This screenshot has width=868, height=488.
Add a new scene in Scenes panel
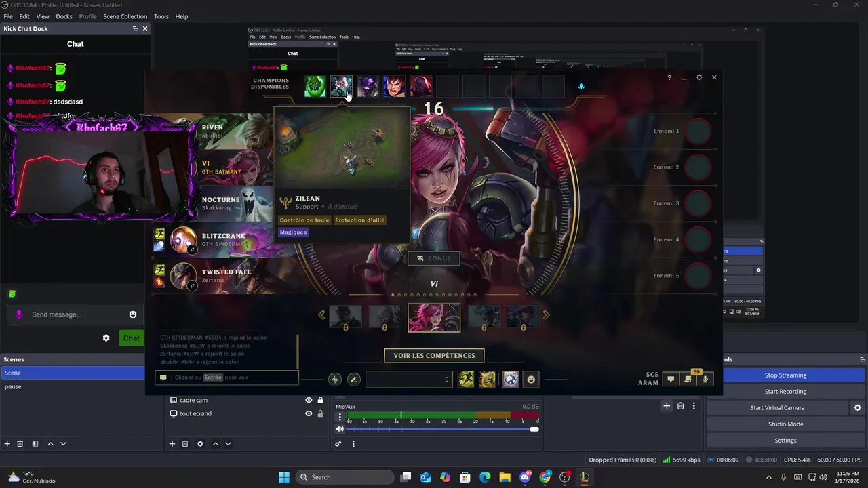[7, 443]
